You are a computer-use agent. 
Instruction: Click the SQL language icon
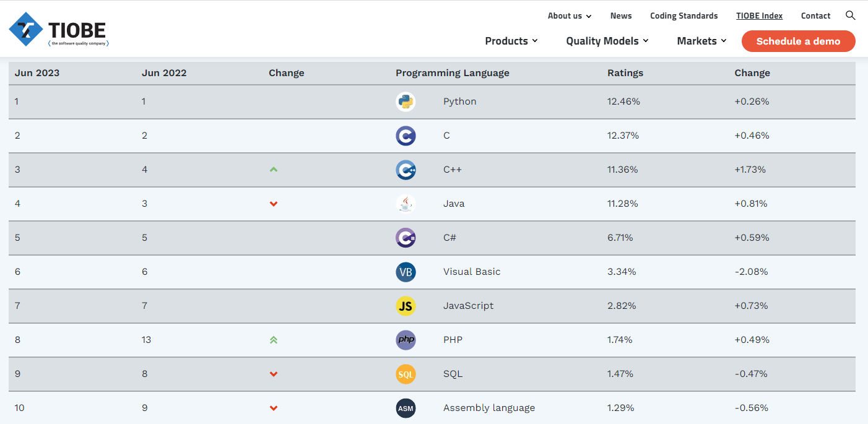coord(406,374)
